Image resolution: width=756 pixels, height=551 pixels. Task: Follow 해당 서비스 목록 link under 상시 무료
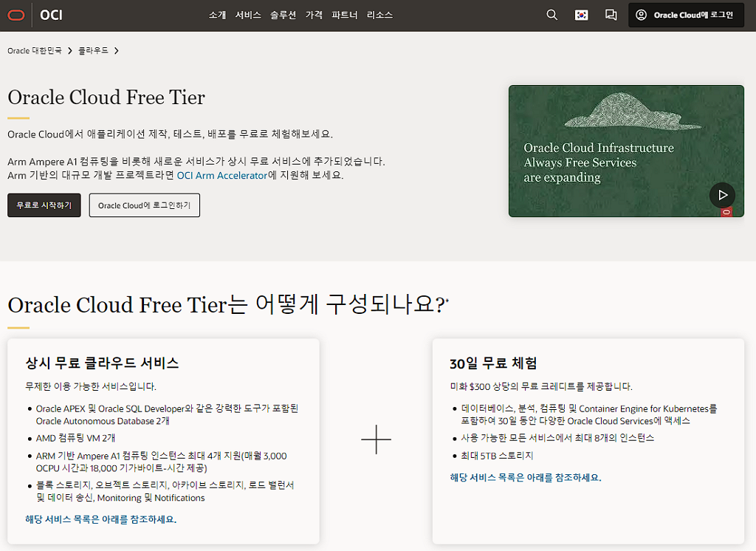coord(100,519)
